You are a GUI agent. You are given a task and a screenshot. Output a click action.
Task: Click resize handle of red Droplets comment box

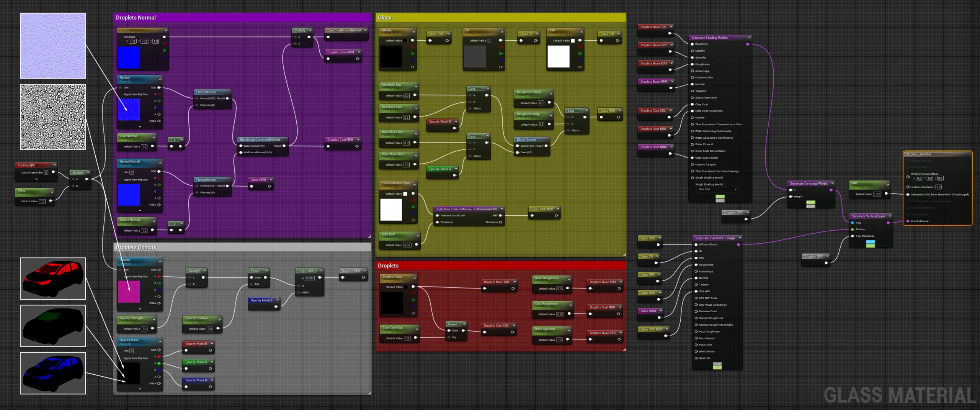[624, 349]
